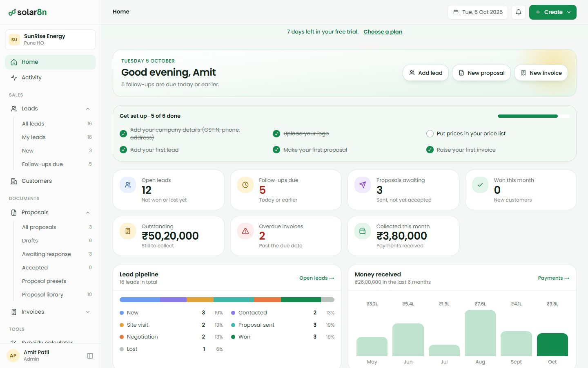Click the calendar icon in date button
The width and height of the screenshot is (588, 368).
[x=456, y=12]
